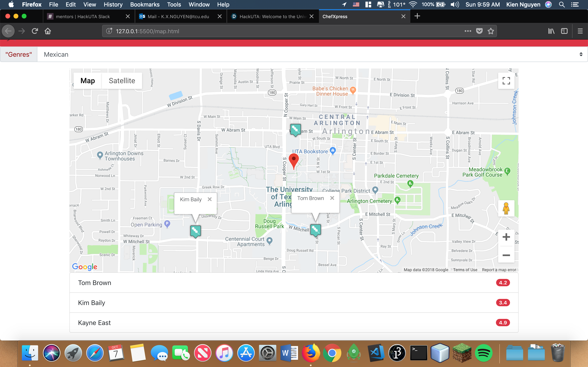The width and height of the screenshot is (588, 367).
Task: Switch map to Satellite view
Action: 122,81
